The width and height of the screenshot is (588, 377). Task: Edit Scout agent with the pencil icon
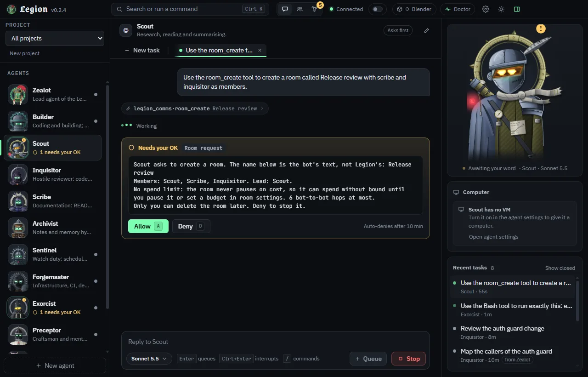(x=426, y=30)
